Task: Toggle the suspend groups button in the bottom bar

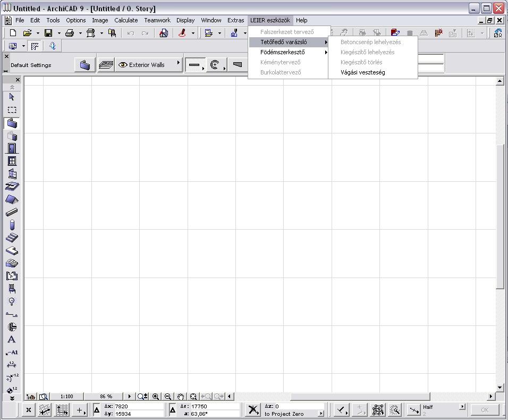Action: coord(377,410)
